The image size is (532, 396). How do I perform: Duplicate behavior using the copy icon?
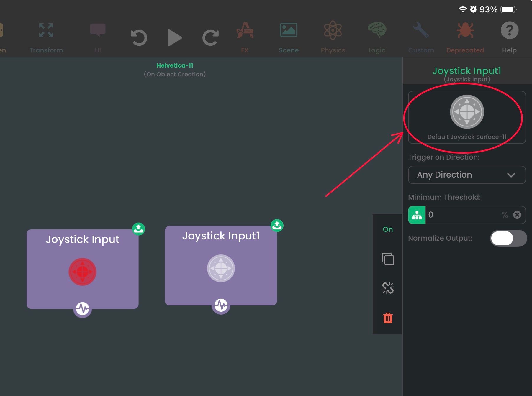coord(388,259)
